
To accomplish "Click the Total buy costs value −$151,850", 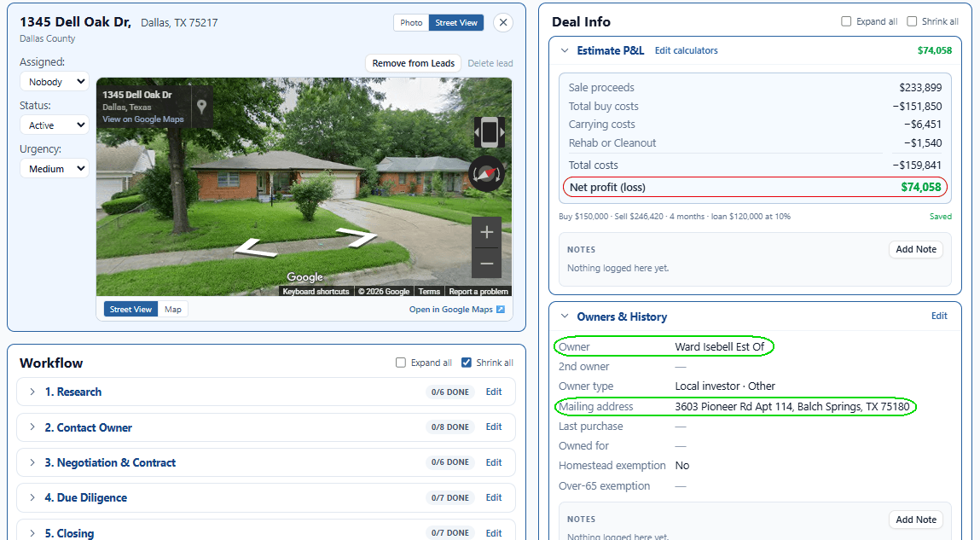I will point(917,107).
